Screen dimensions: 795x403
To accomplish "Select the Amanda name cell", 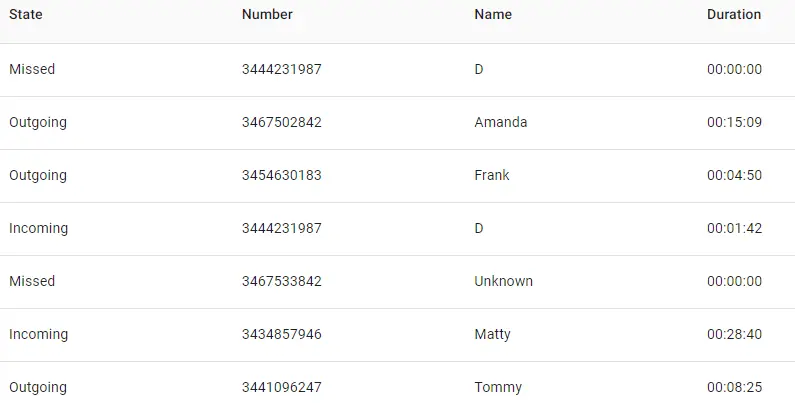I will point(501,123).
